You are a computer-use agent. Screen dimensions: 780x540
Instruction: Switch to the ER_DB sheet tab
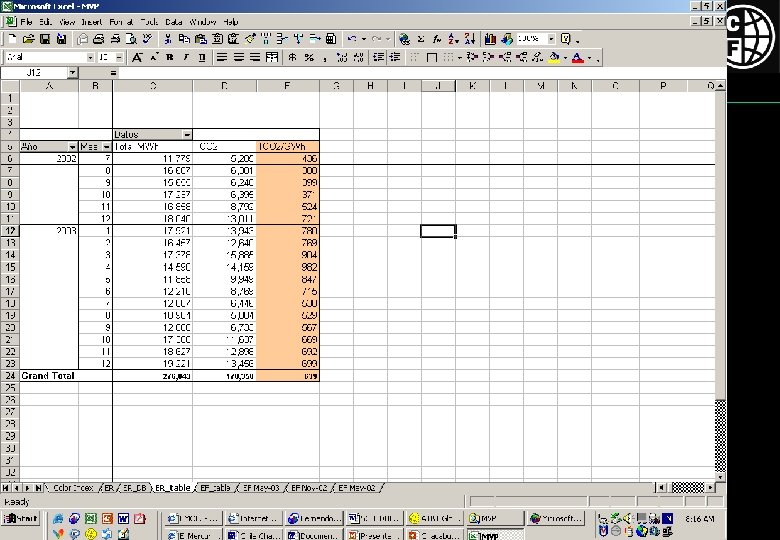click(x=134, y=488)
